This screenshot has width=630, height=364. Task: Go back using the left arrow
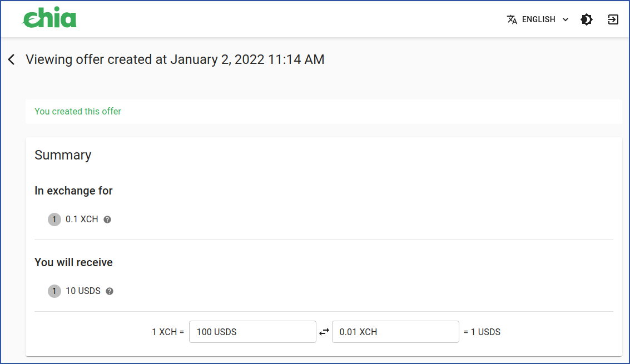12,59
